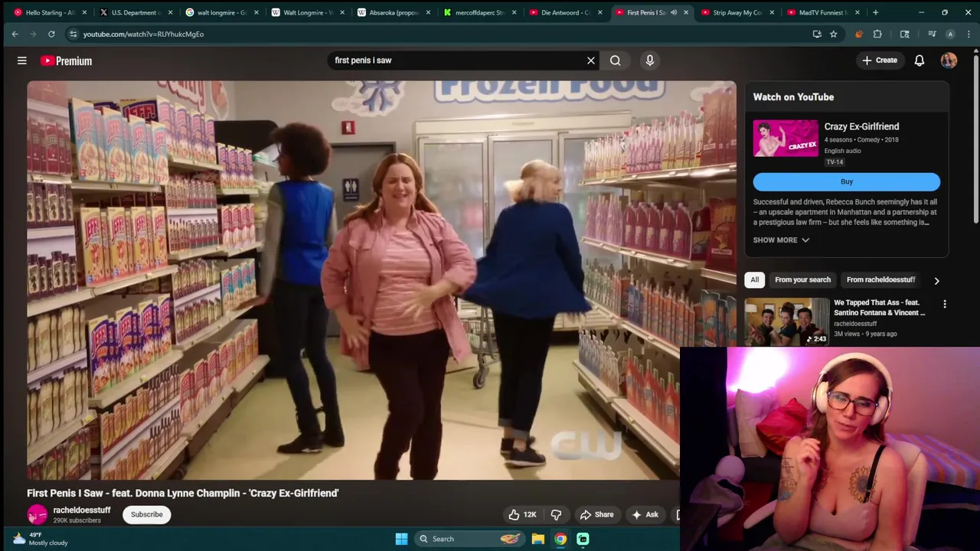
Task: Close the Hello Starling tab
Action: (84, 12)
